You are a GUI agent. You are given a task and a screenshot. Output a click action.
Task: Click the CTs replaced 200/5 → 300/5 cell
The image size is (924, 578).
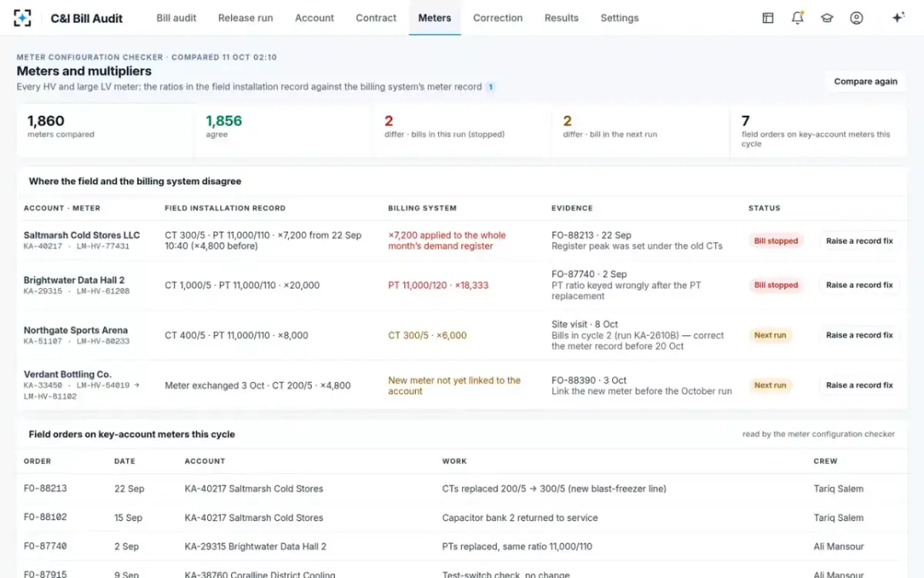(x=554, y=489)
